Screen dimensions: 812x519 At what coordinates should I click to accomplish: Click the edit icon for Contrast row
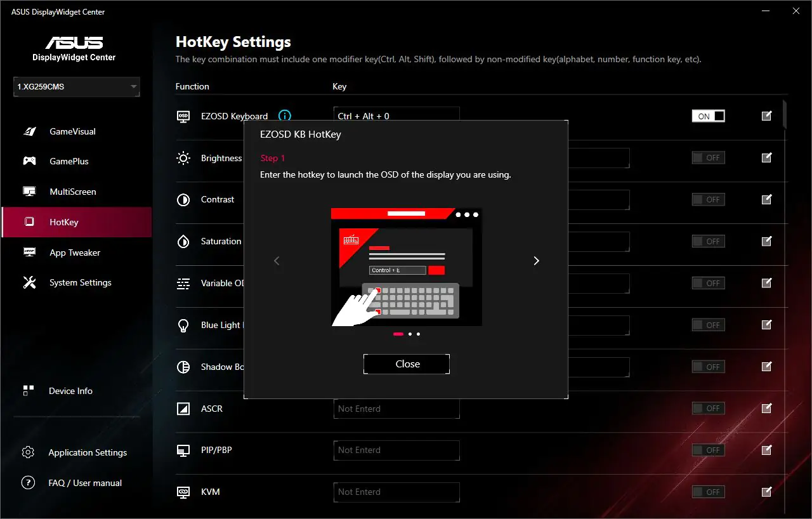(766, 200)
